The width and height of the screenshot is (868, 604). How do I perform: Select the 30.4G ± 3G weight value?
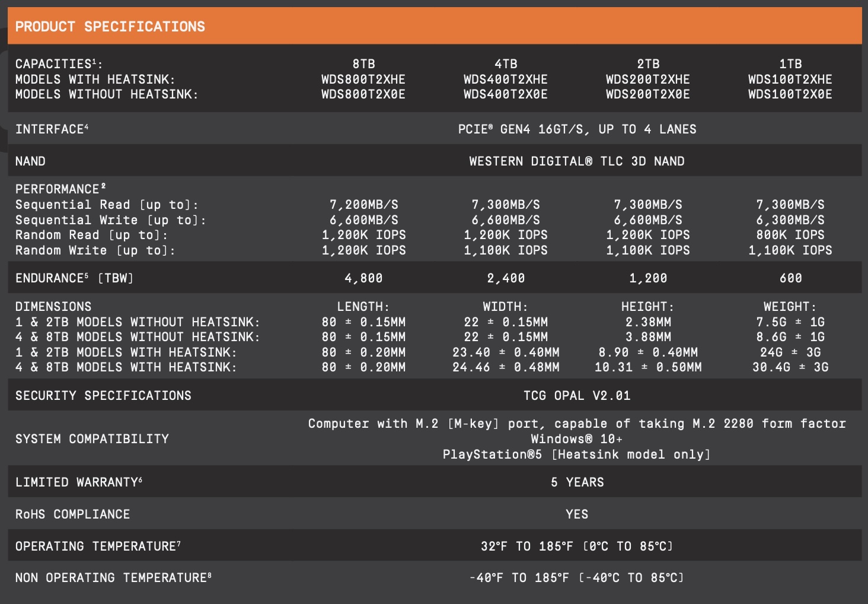pyautogui.click(x=790, y=367)
